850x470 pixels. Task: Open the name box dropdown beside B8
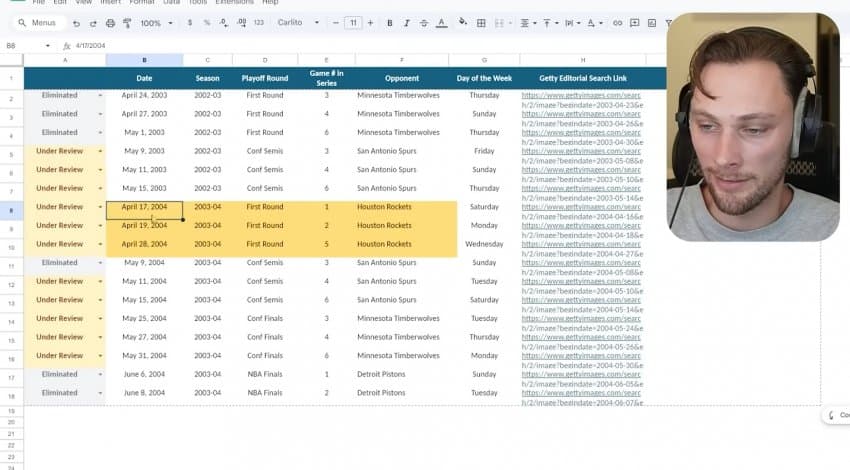48,46
